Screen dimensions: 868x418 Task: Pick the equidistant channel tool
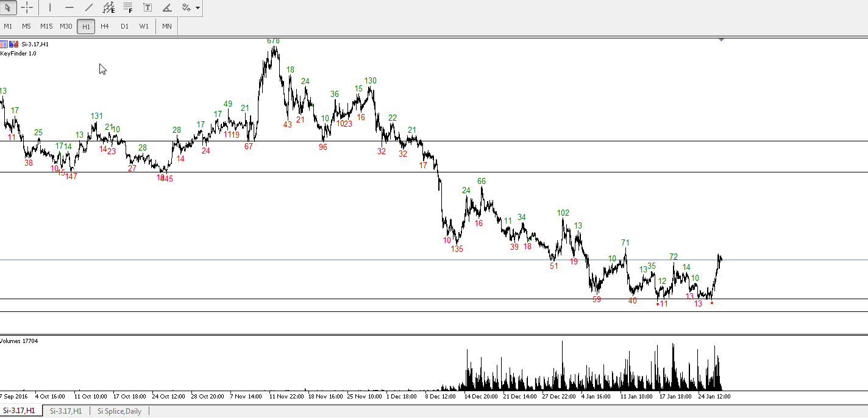108,8
